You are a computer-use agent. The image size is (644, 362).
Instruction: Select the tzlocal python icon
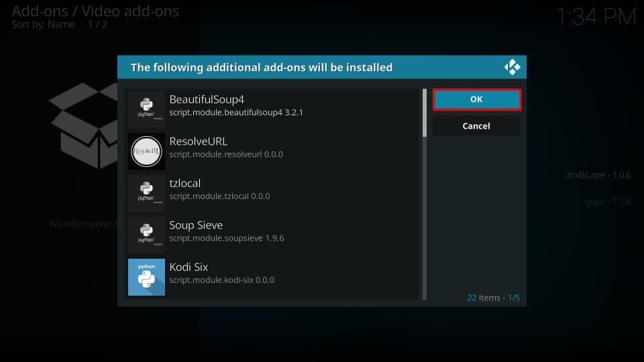146,193
